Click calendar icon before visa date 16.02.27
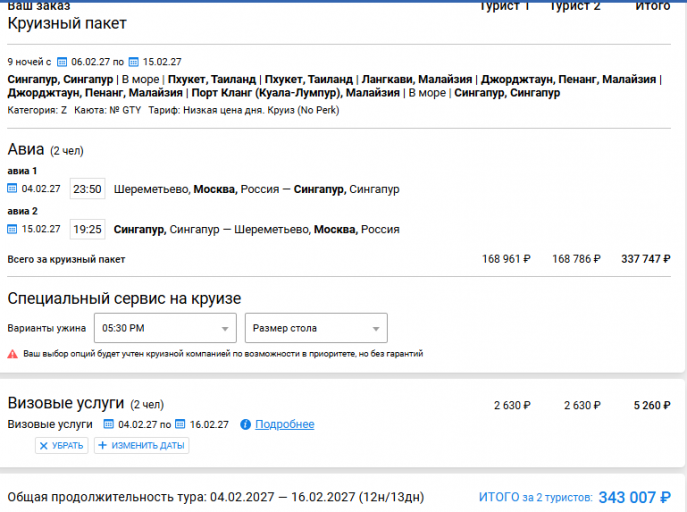The image size is (687, 512). pos(180,424)
